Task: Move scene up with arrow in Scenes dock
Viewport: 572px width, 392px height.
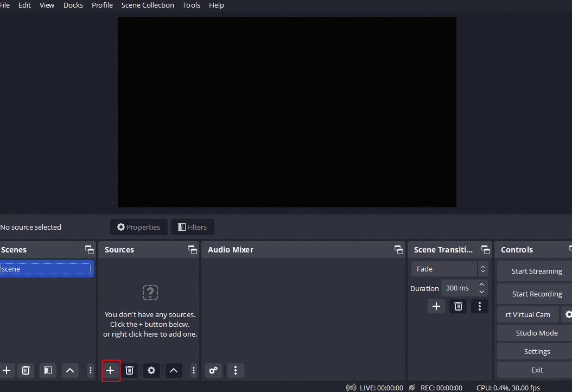Action: (70, 370)
